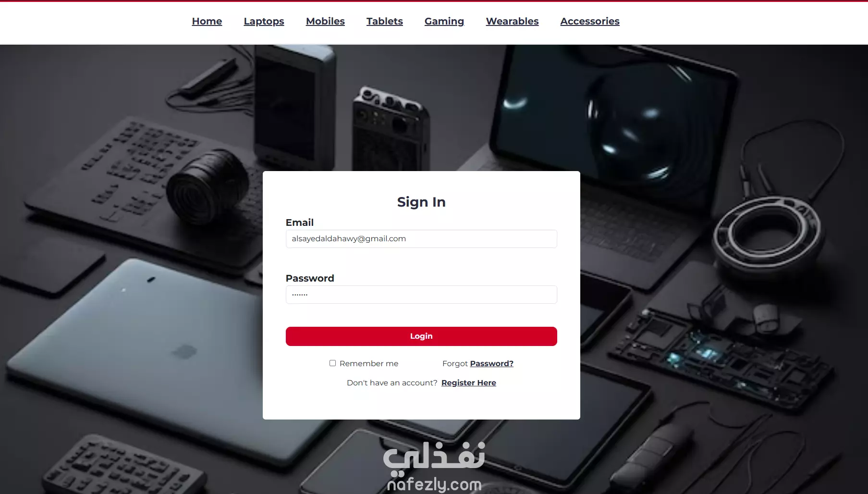Follow the Register Here link
Screen dimensions: 868x494
(469, 383)
